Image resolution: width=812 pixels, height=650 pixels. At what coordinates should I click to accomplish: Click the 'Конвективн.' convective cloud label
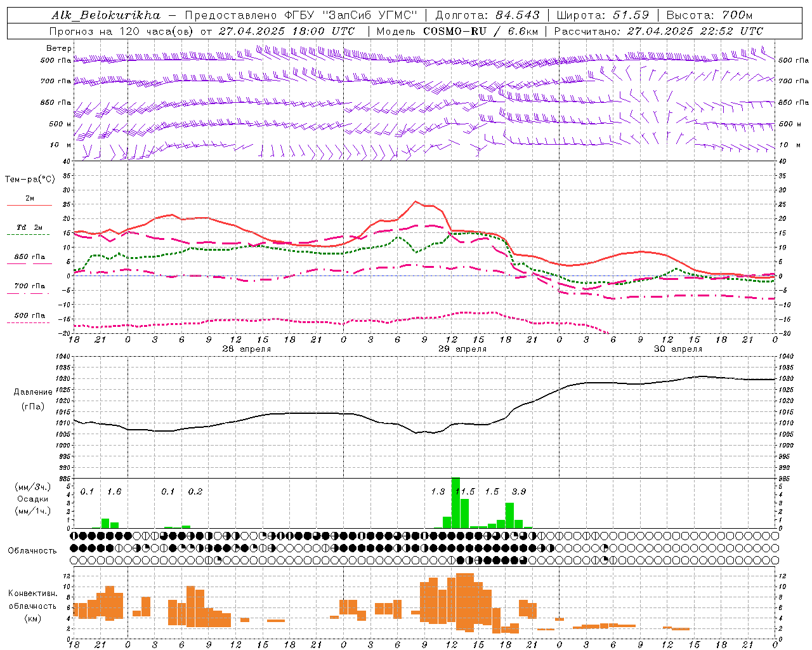pyautogui.click(x=33, y=594)
